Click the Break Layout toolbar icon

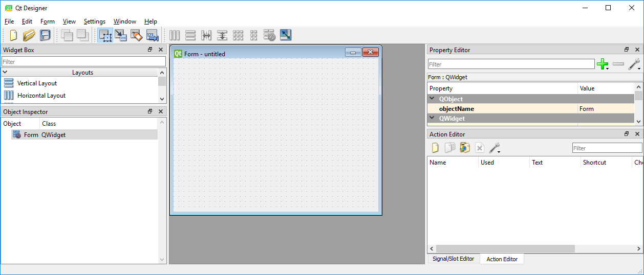[x=270, y=35]
